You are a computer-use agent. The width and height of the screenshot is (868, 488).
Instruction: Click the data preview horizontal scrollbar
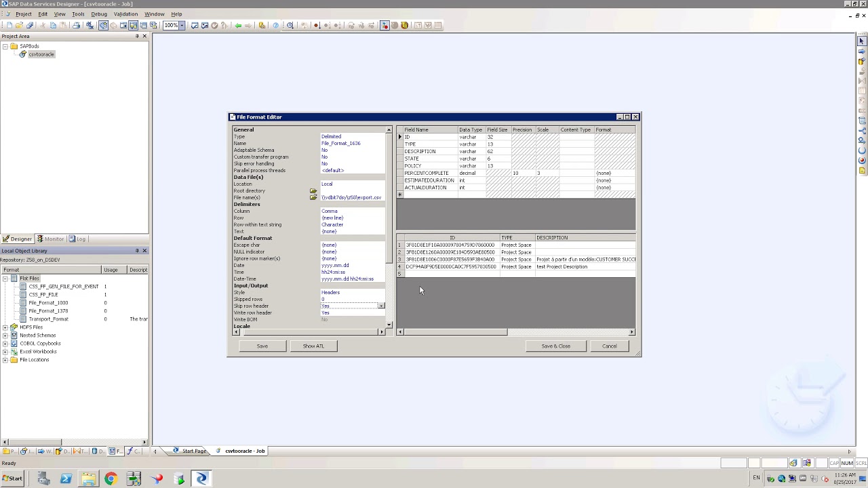(x=515, y=331)
